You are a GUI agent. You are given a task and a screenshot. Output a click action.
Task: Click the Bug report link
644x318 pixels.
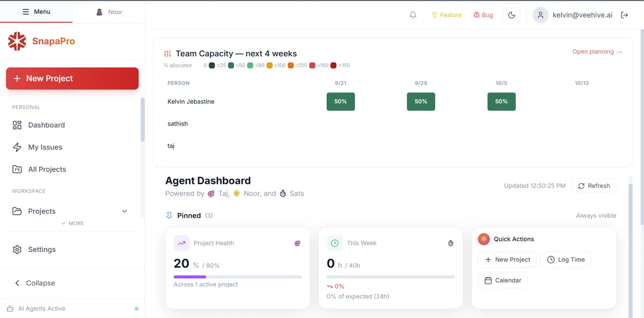coord(483,15)
